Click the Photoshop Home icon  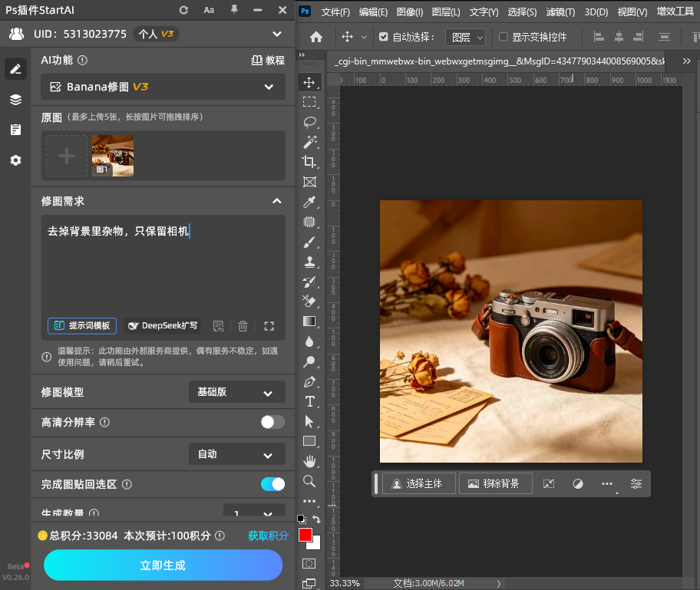pyautogui.click(x=316, y=37)
